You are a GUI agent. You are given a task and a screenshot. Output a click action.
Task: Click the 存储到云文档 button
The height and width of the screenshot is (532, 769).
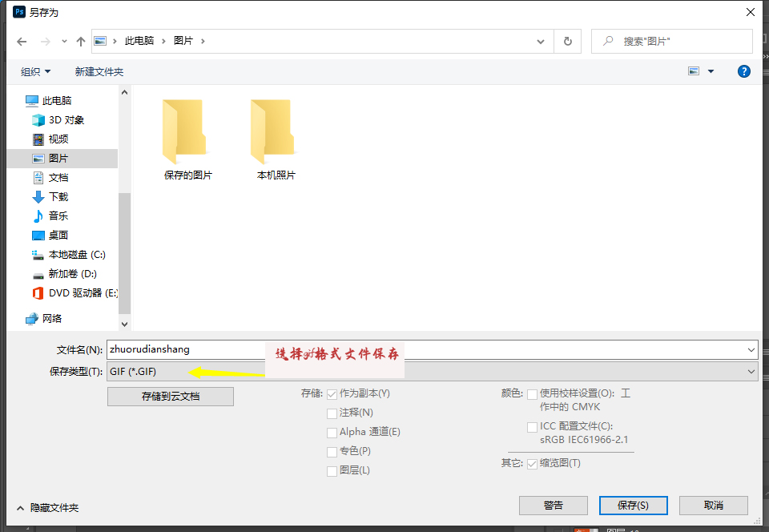click(x=170, y=396)
